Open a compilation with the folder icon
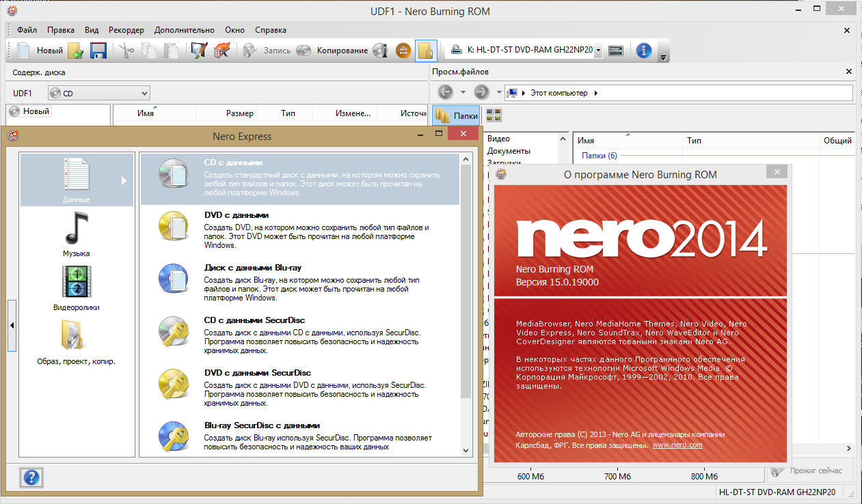 (76, 50)
